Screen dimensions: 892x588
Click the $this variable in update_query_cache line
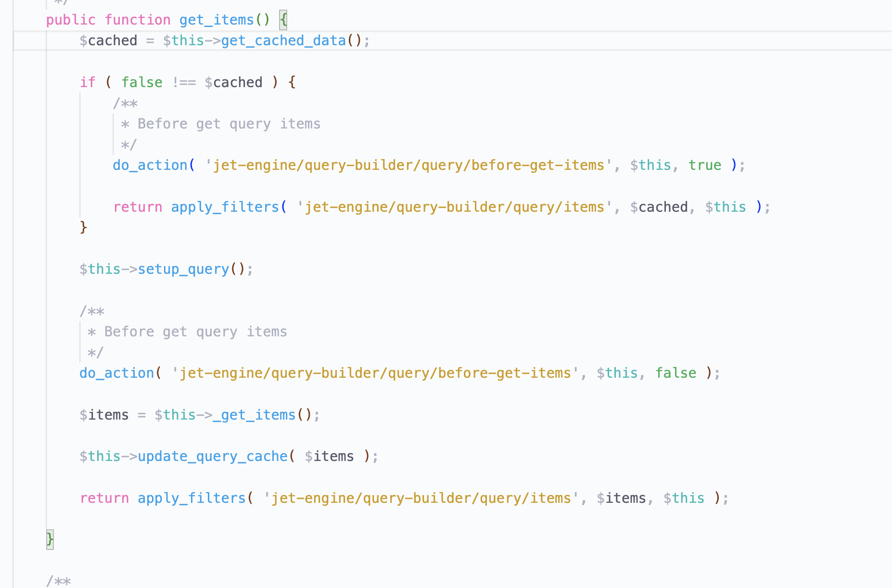pyautogui.click(x=101, y=456)
